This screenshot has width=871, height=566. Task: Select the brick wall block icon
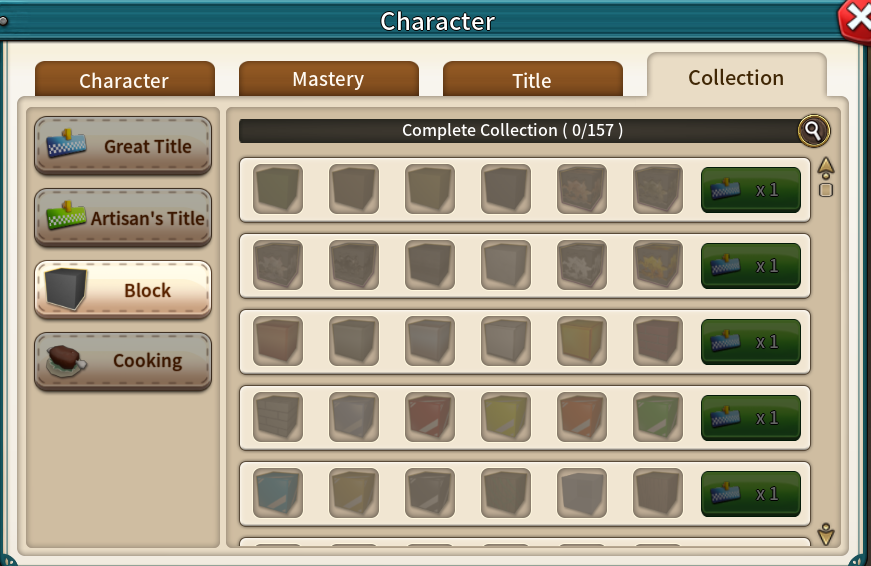click(278, 417)
